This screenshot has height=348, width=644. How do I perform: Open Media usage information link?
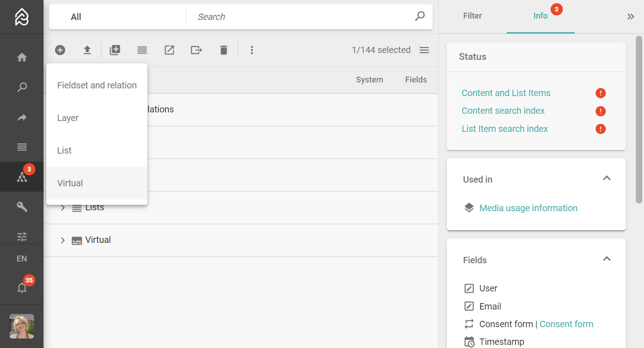(528, 208)
